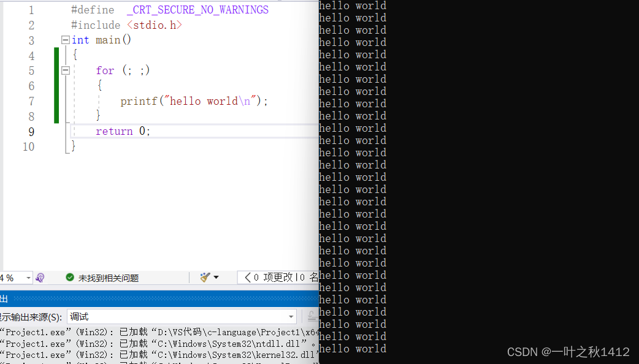Open the zoom percentage dropdown
The width and height of the screenshot is (639, 364).
click(x=28, y=278)
